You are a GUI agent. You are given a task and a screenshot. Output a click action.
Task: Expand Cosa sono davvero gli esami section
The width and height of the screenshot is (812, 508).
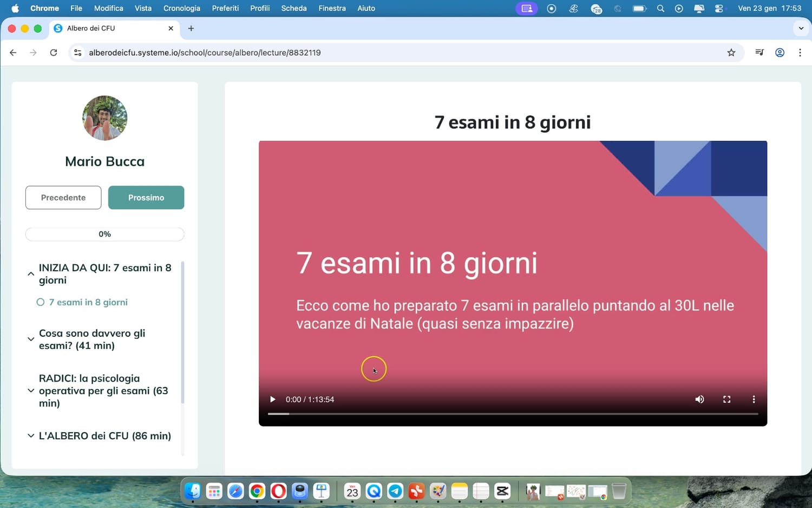(x=31, y=339)
